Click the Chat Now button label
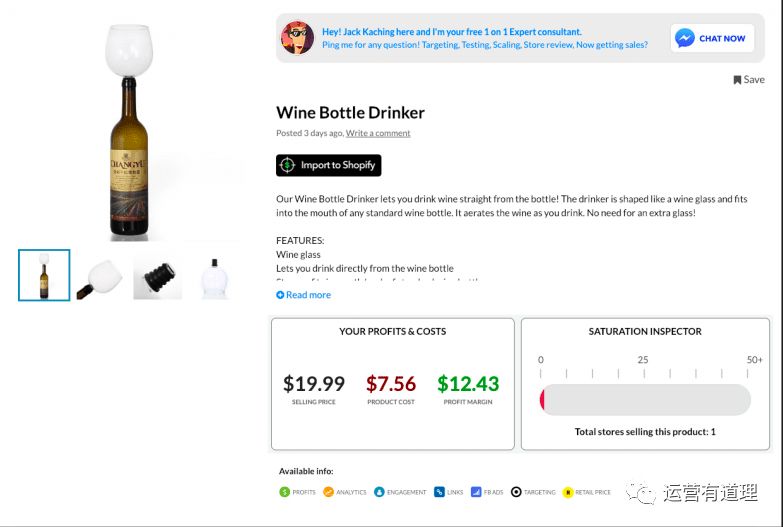This screenshot has height=527, width=783. (x=722, y=38)
